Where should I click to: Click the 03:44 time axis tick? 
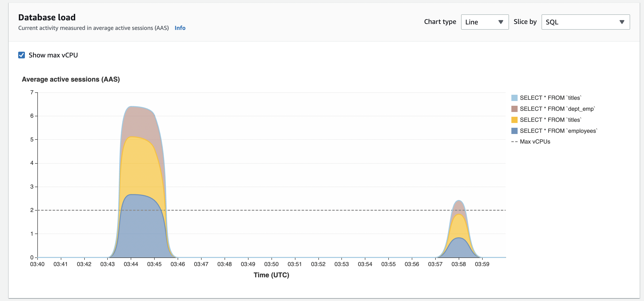pyautogui.click(x=131, y=264)
